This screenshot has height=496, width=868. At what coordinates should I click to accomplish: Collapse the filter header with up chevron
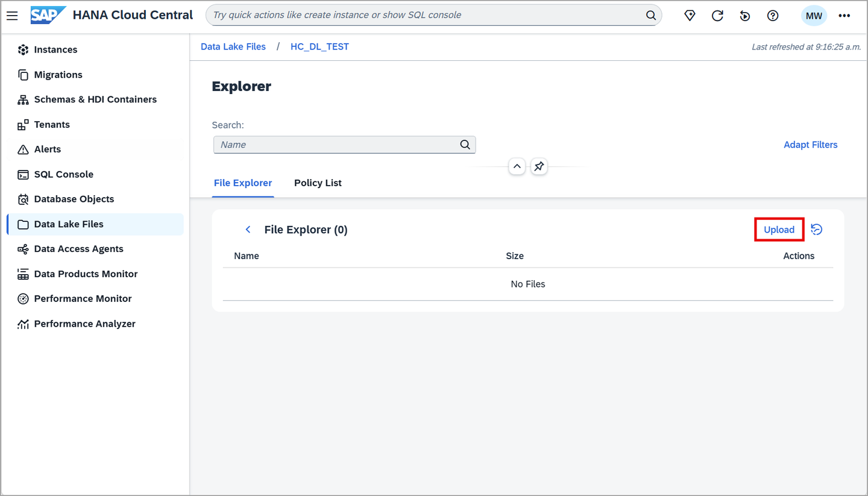(x=517, y=166)
